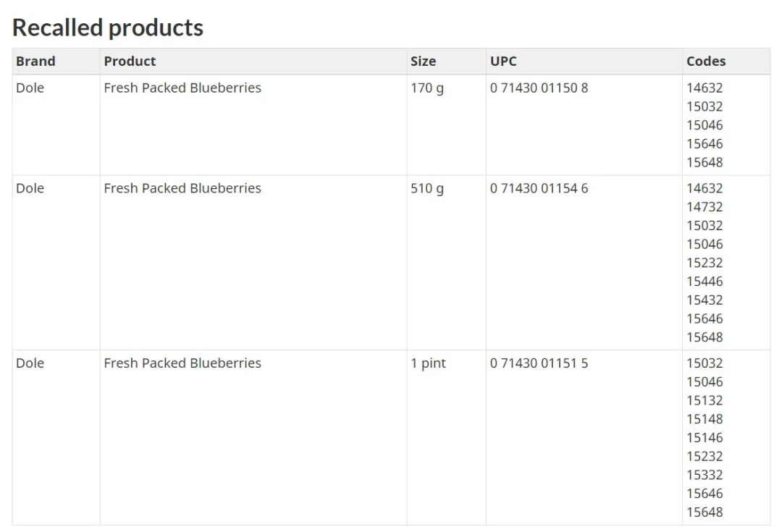The image size is (782, 532).
Task: Select the Brand column header
Action: click(35, 62)
